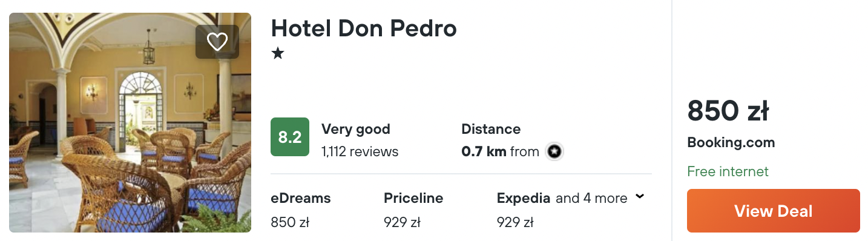
Task: Open the 'and 4 more' providers list
Action: (x=591, y=198)
